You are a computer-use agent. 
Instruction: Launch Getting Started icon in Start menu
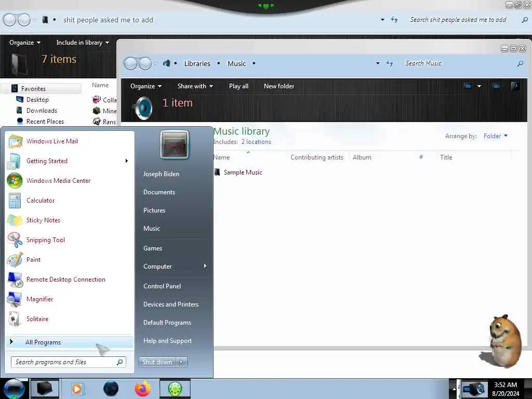14,161
